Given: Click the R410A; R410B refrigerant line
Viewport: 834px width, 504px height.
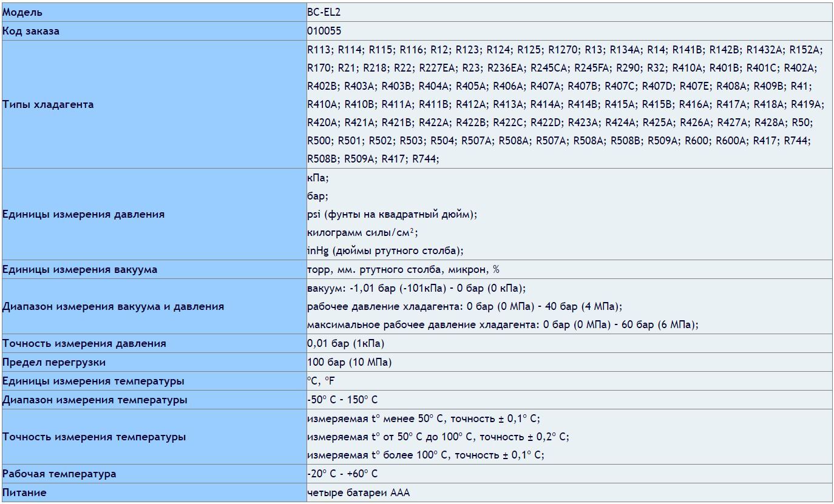Looking at the screenshot, I should click(x=565, y=104).
